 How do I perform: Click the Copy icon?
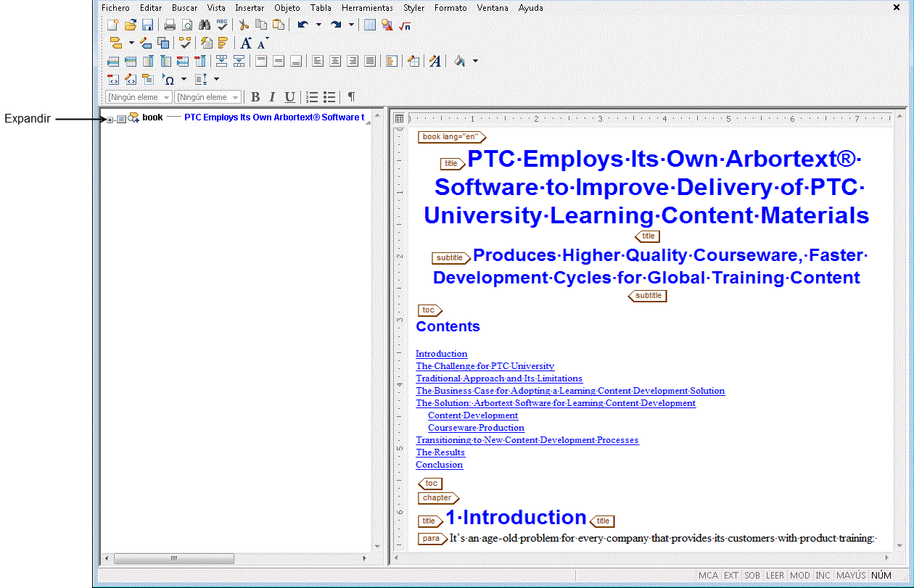261,25
